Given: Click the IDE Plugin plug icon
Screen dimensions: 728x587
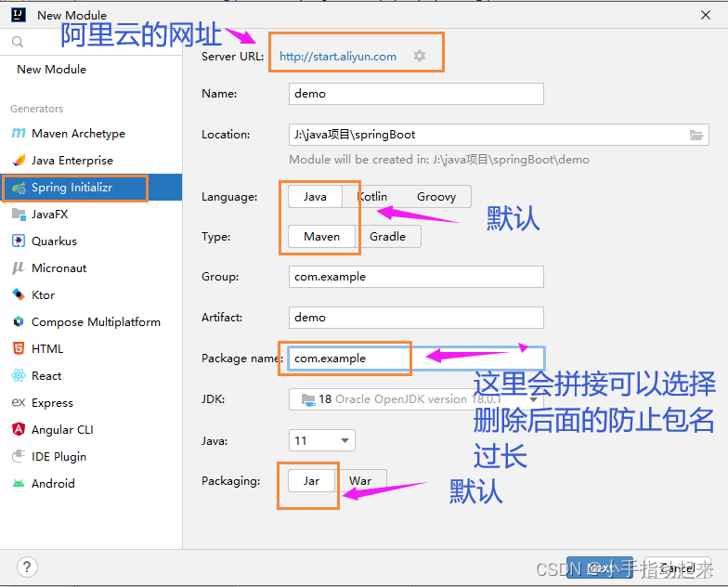Looking at the screenshot, I should [x=19, y=457].
